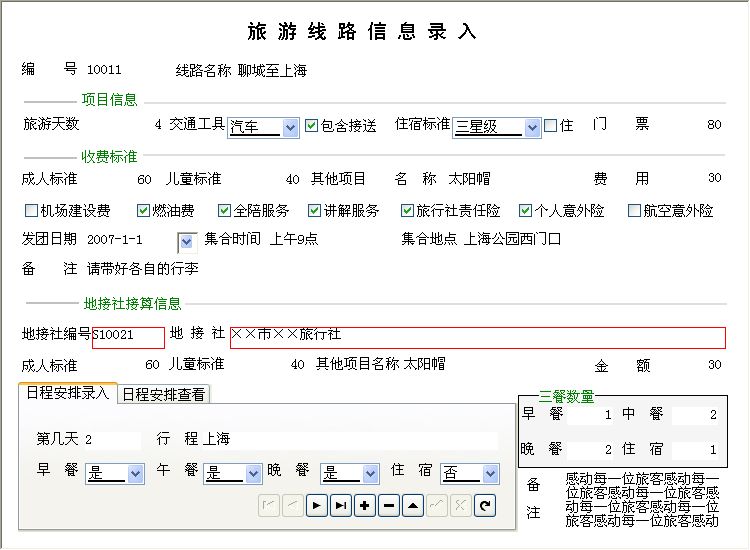Image resolution: width=750 pixels, height=550 pixels.
Task: Click 发团日期 value 2007-1-1
Action: click(115, 240)
